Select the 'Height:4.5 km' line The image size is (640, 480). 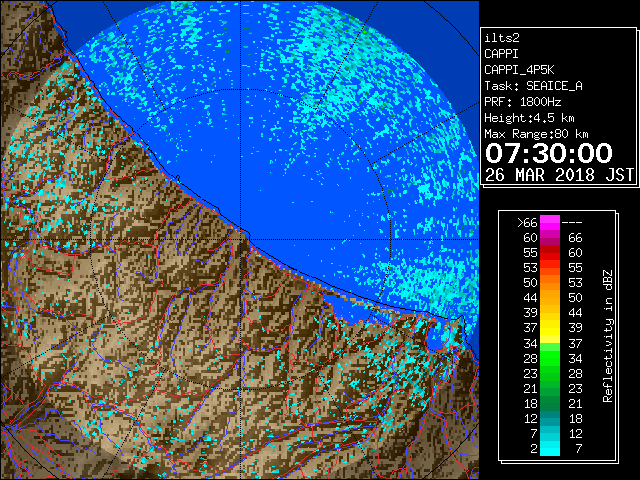pyautogui.click(x=529, y=118)
